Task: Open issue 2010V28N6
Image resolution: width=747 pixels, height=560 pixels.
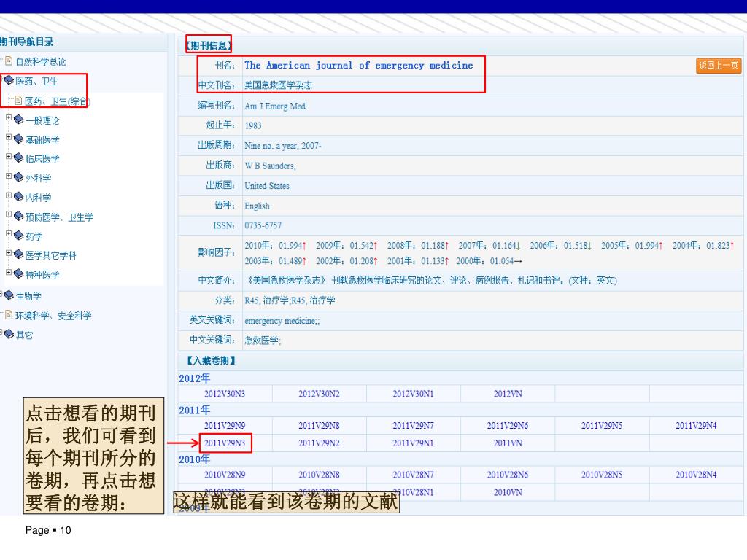Action: (508, 475)
